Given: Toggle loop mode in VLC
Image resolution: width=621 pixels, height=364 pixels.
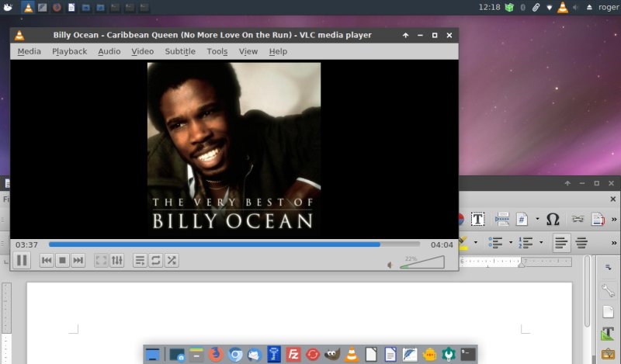Looking at the screenshot, I should (x=155, y=261).
